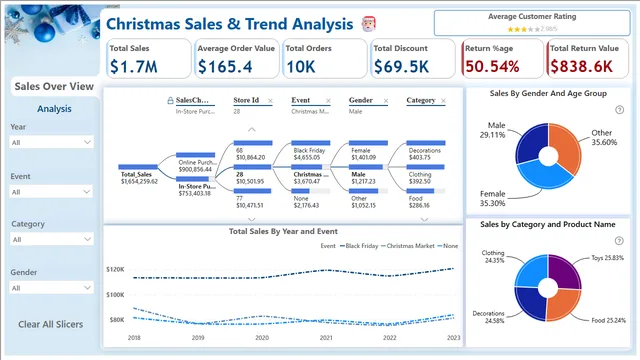Image resolution: width=640 pixels, height=360 pixels.
Task: Click up chevron above Store Id nodes
Action: click(x=252, y=129)
